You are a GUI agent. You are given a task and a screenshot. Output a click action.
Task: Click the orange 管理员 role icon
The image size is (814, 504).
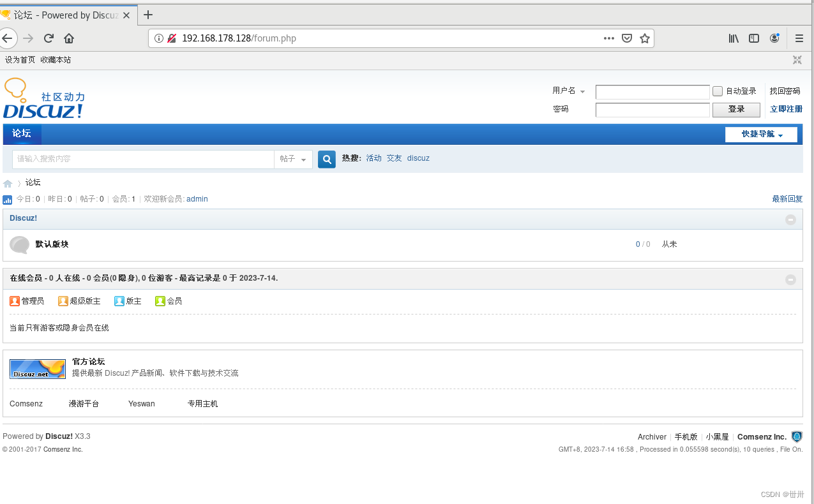[14, 300]
